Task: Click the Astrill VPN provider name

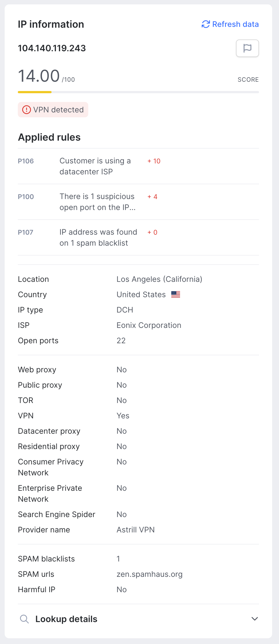Action: pos(135,530)
